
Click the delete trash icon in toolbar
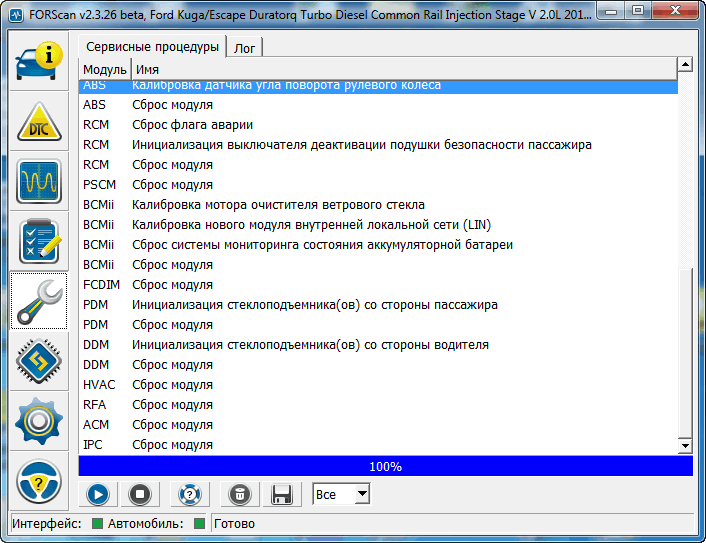[x=239, y=494]
